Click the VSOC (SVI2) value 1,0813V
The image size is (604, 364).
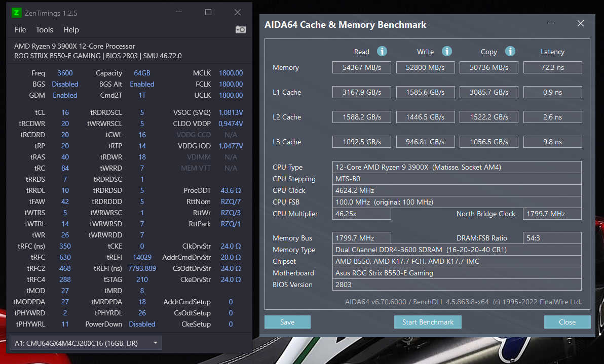[231, 112]
